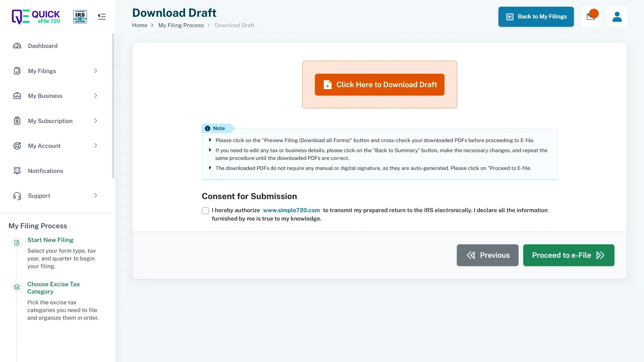Expand the My Filings submenu chevron

coord(96,71)
